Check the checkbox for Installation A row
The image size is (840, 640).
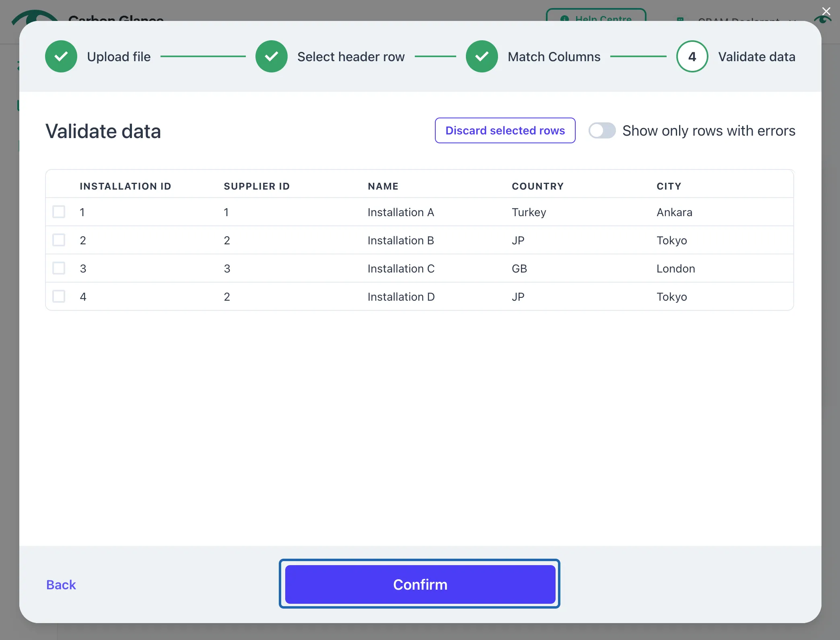click(x=59, y=212)
